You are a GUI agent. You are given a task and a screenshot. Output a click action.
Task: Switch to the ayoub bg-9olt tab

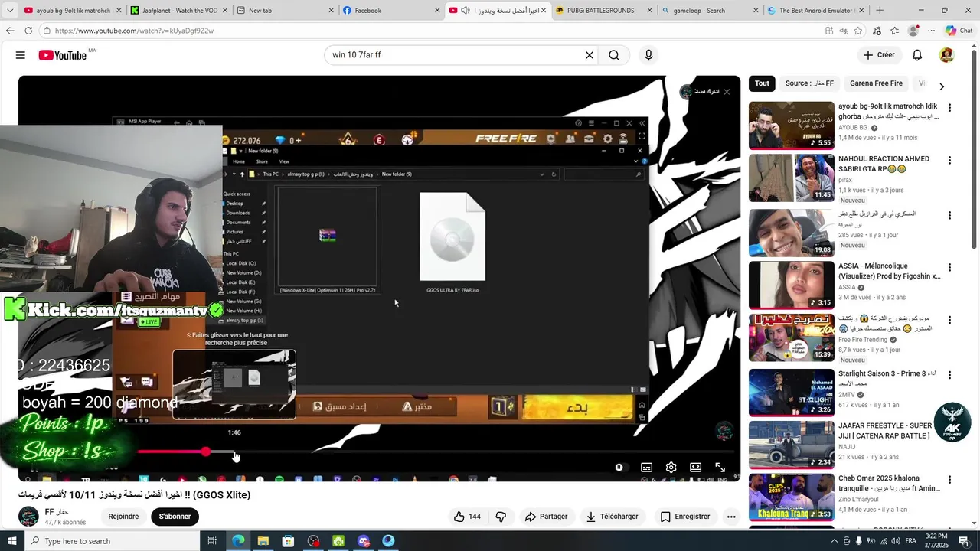(x=73, y=11)
